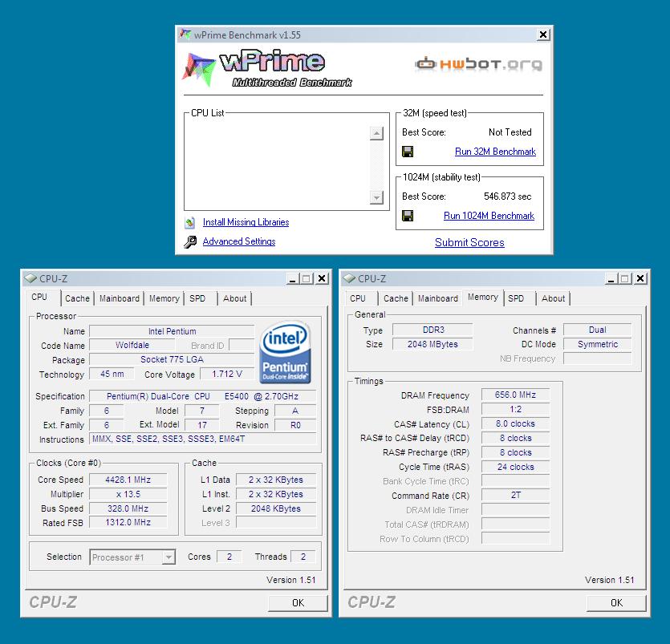The height and width of the screenshot is (644, 670).
Task: Click the right CPU-Z title bar icon
Action: click(x=349, y=278)
